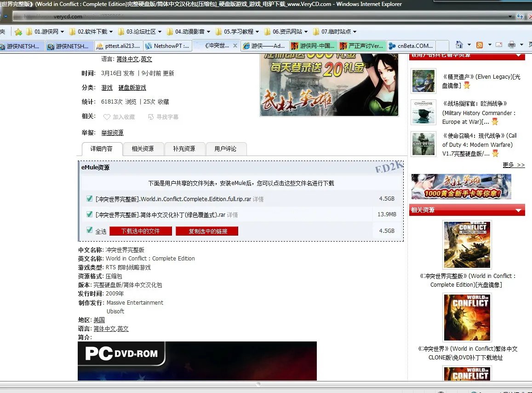Click the World in Conflict Complete Edition cover thumbnail
The height and width of the screenshot is (393, 532).
pos(467,244)
